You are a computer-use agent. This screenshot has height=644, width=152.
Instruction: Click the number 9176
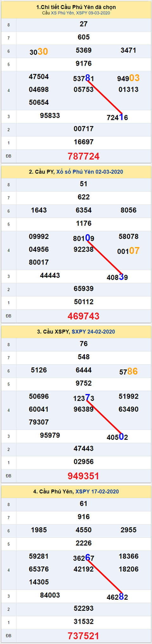pyautogui.click(x=84, y=64)
